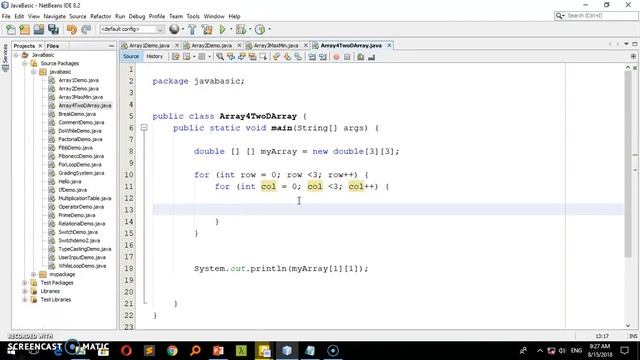Collapse the JavaBasic project node
Image resolution: width=640 pixels, height=360 pixels.
click(16, 55)
